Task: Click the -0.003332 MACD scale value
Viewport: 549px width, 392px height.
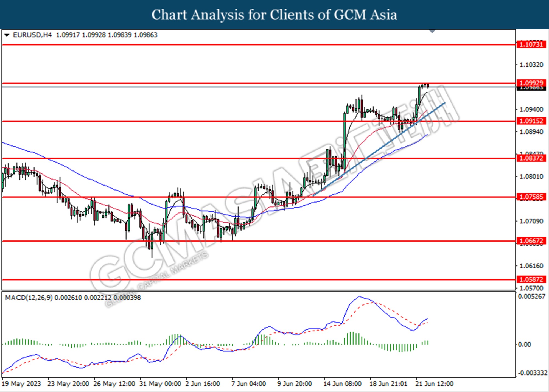Action: point(532,373)
